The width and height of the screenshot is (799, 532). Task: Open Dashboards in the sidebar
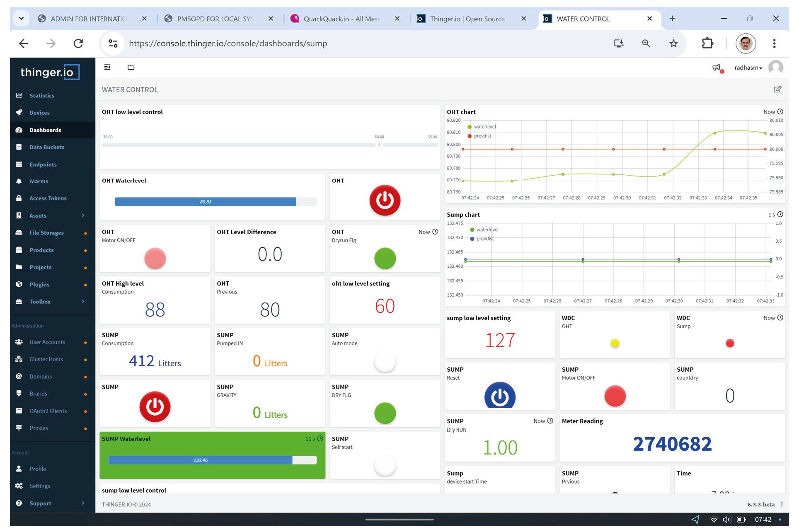(52, 130)
